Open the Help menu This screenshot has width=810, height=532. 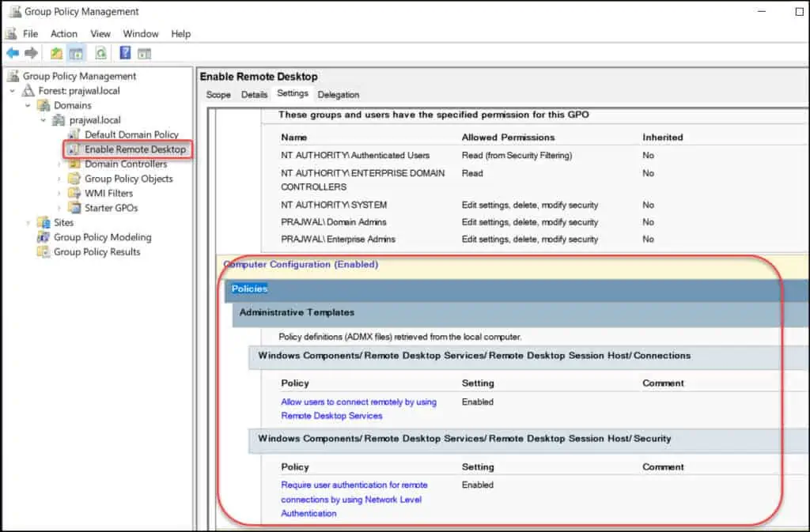click(181, 33)
